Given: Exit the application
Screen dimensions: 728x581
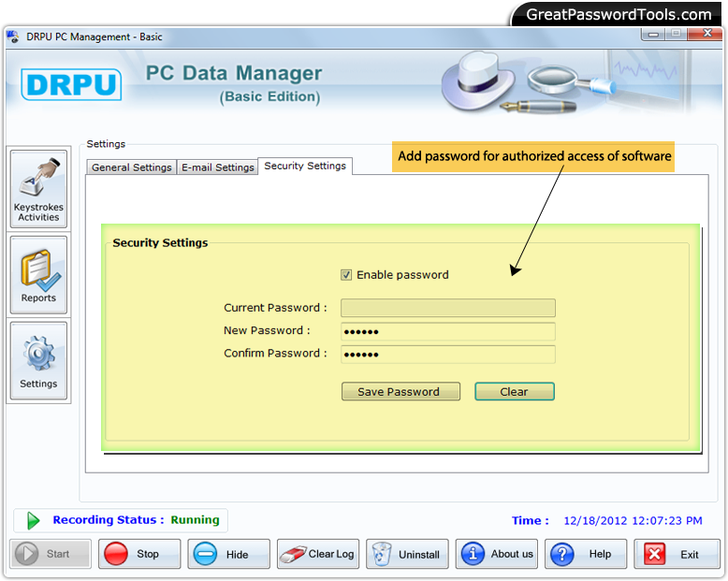Looking at the screenshot, I should [x=677, y=554].
